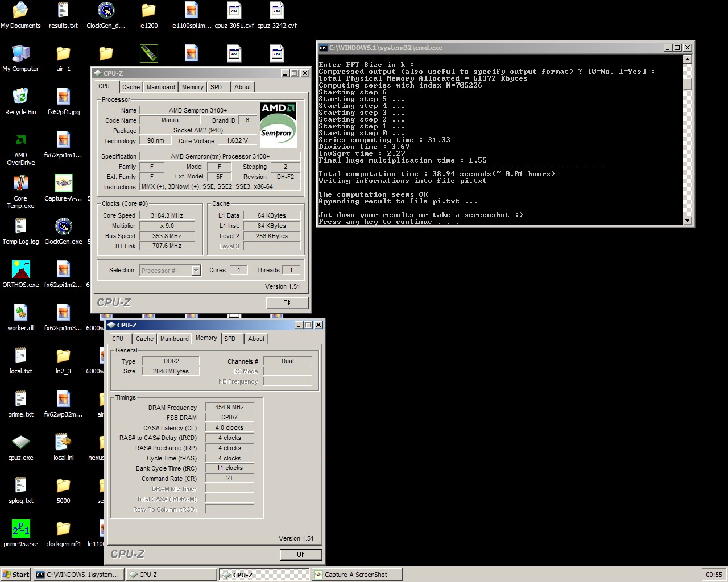Screen dimensions: 728x582
Task: Open results.txt file icon
Action: pos(63,15)
